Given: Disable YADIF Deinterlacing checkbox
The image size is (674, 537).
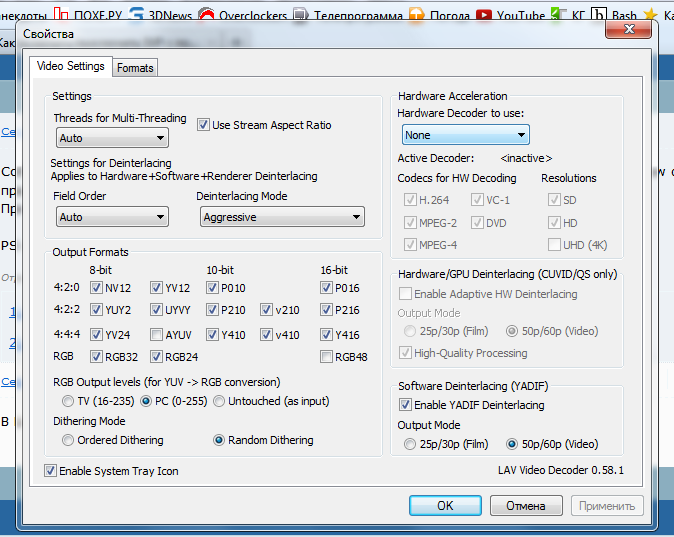Looking at the screenshot, I should click(405, 405).
